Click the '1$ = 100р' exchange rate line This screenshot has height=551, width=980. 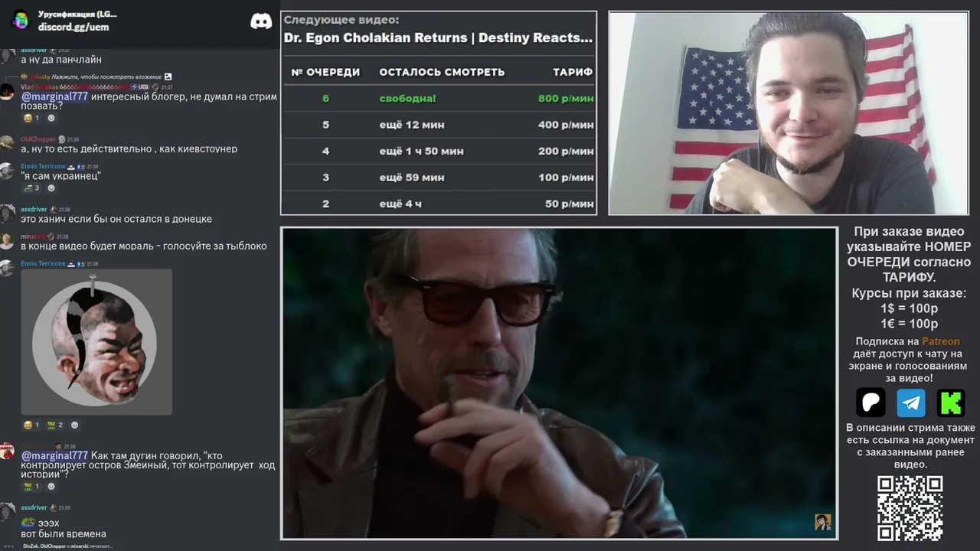point(910,308)
